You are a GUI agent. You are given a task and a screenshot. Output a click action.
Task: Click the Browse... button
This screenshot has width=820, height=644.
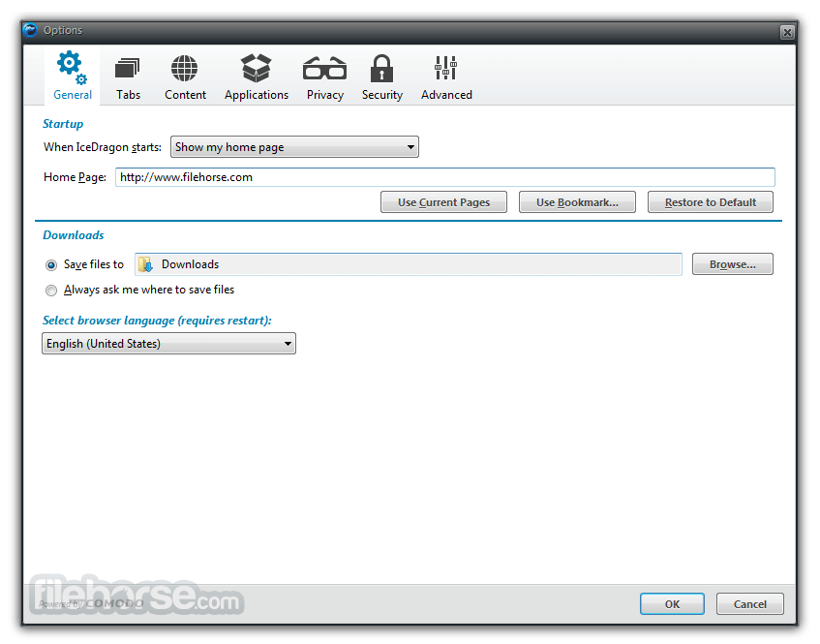[x=732, y=264]
